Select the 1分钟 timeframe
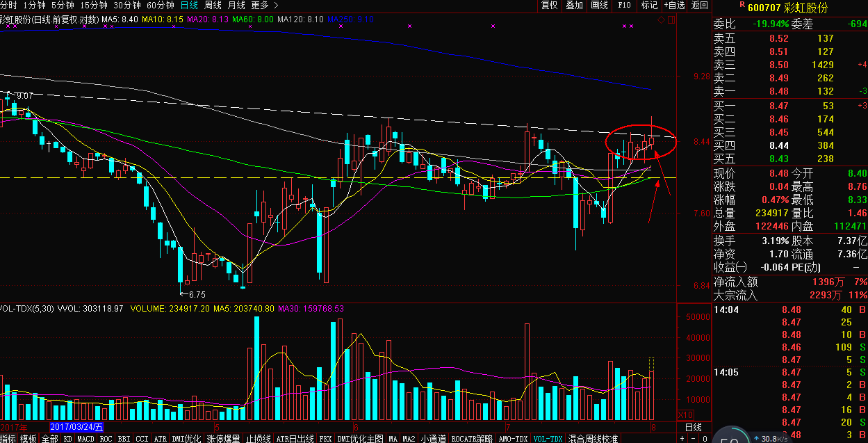 [35, 5]
